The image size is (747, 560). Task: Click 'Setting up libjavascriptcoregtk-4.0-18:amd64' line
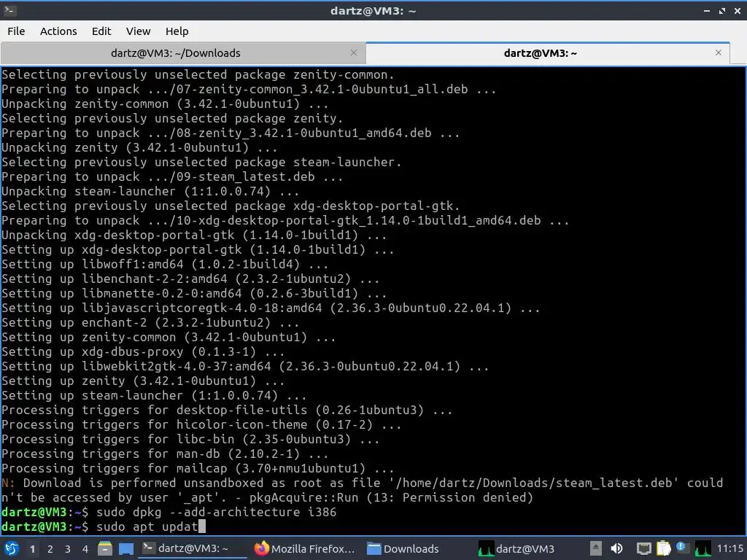pyautogui.click(x=271, y=308)
